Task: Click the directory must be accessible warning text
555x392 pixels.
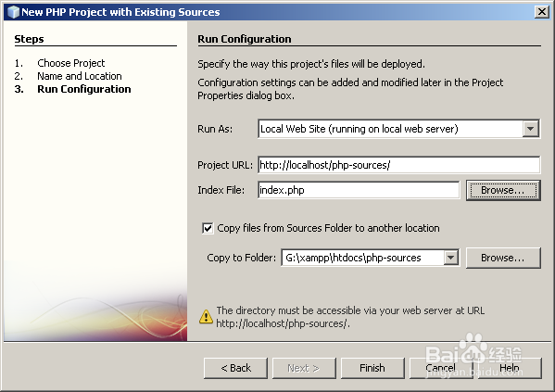Action: 350,317
